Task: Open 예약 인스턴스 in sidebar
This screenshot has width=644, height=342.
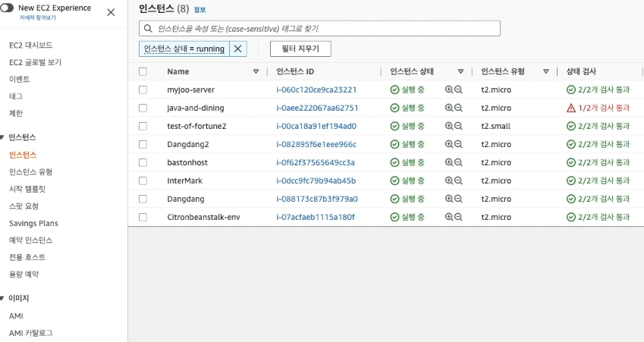Action: [x=31, y=240]
